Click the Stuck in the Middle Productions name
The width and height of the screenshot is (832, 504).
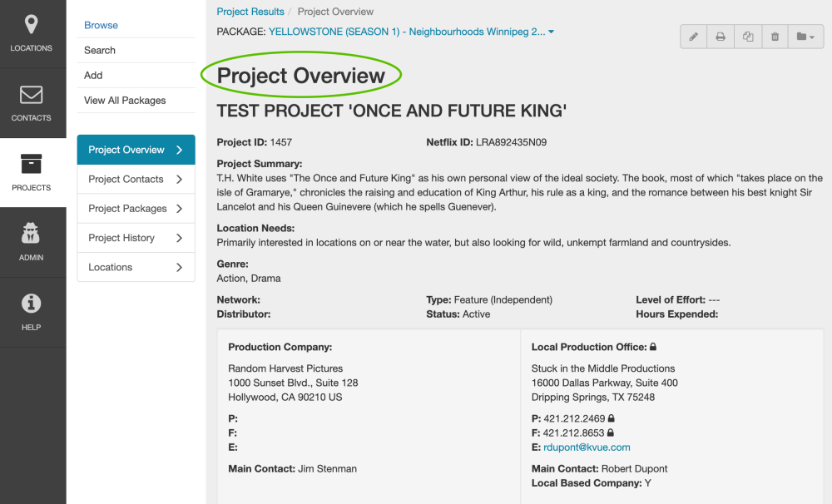pyautogui.click(x=603, y=368)
